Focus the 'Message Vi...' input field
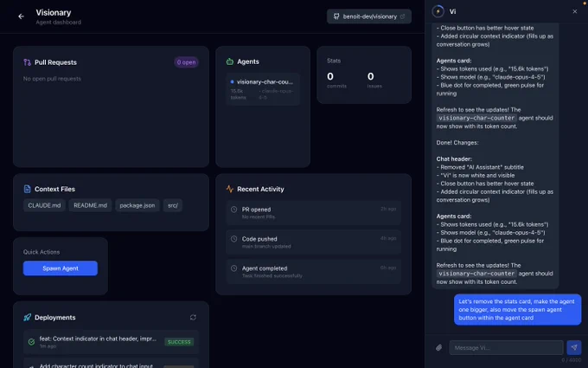The height and width of the screenshot is (368, 588). (506, 348)
